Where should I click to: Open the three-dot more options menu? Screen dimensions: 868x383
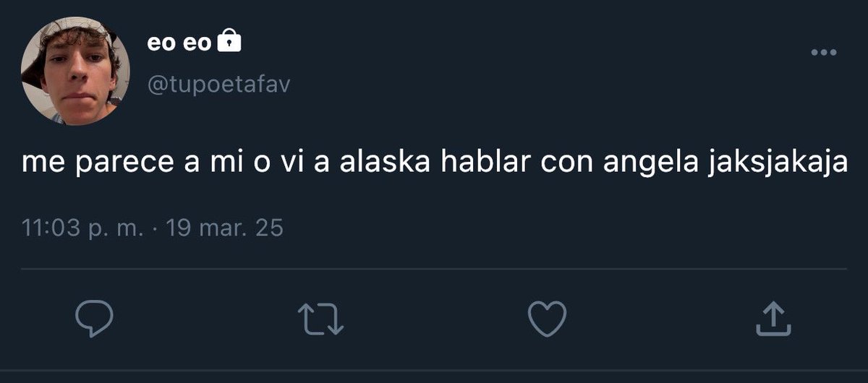(823, 53)
